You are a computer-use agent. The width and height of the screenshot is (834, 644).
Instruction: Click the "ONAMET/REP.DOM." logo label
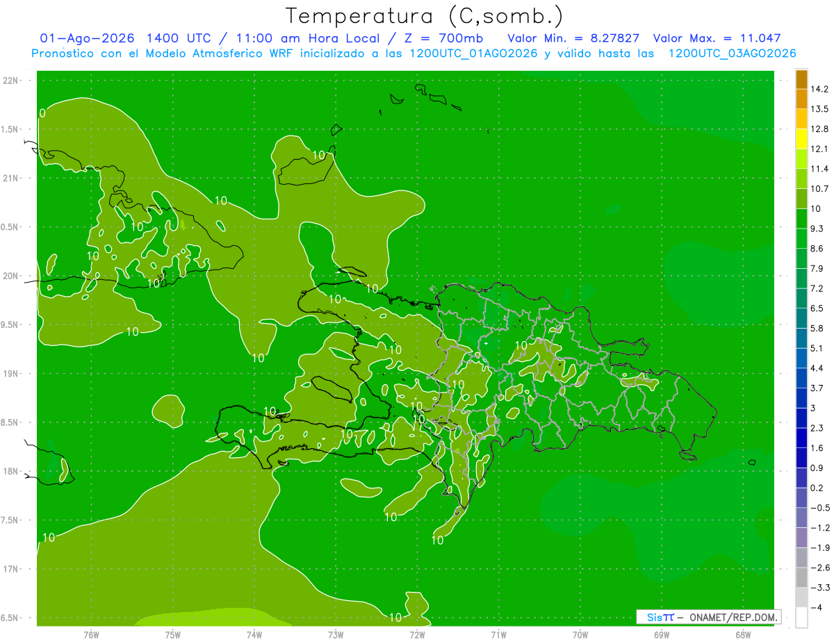pyautogui.click(x=735, y=617)
